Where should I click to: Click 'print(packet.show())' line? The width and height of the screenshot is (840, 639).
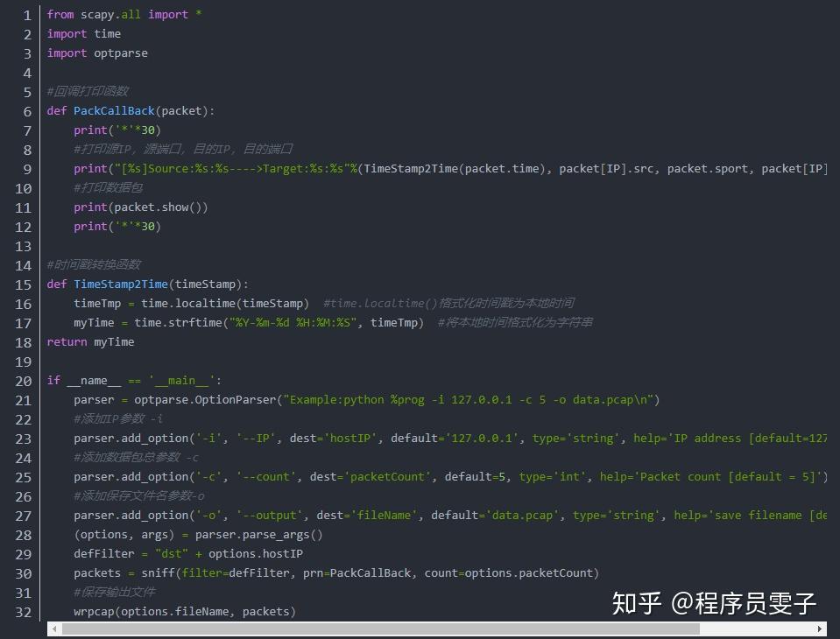click(x=140, y=207)
